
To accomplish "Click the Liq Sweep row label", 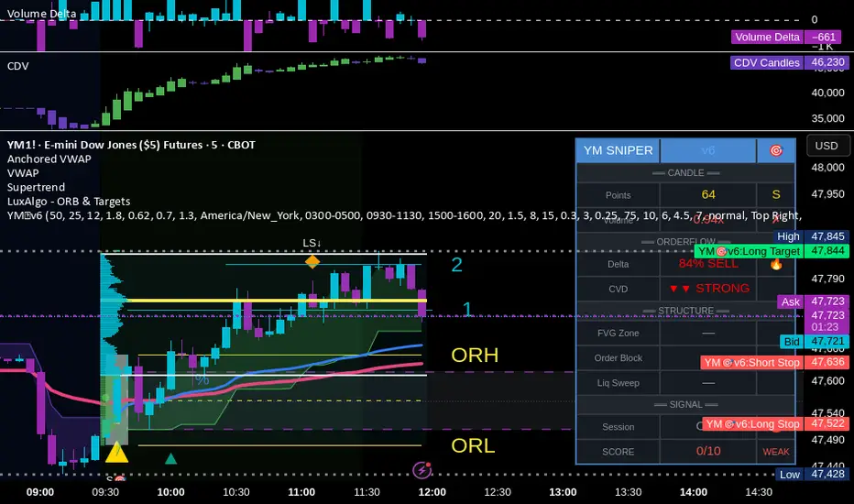I will 619,383.
